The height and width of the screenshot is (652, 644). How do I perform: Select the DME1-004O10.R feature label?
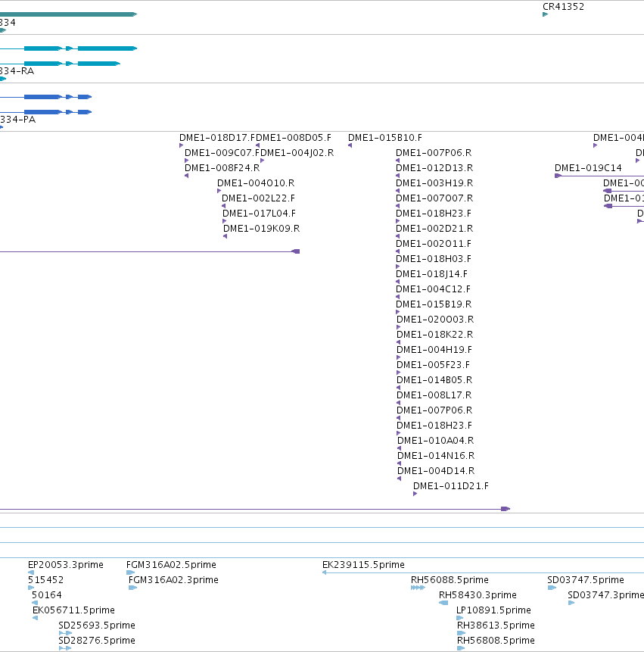pos(256,183)
